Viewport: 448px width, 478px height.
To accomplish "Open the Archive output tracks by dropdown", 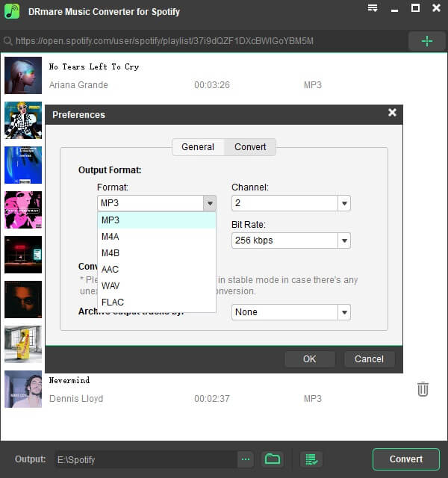I will click(343, 312).
